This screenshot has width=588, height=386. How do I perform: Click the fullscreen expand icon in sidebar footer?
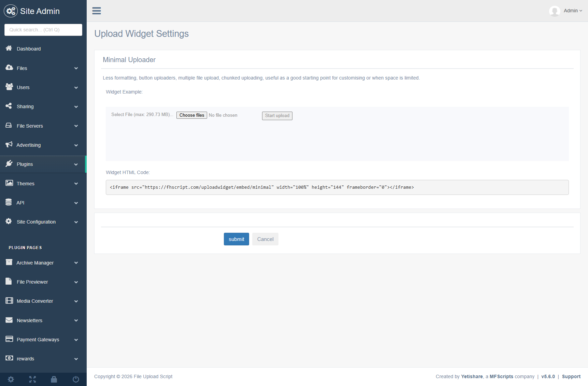(x=32, y=379)
